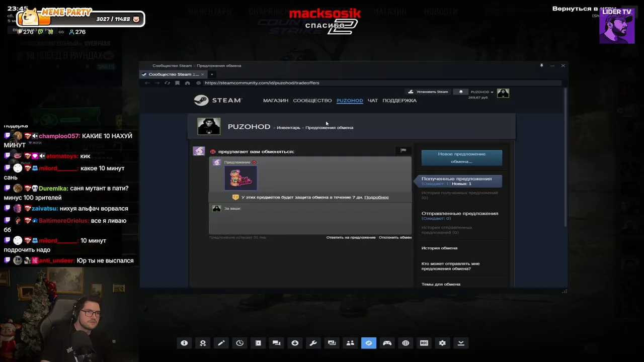Toggle the REC recording button in the overlay bar
Image resolution: width=644 pixels, height=362 pixels.
click(424, 343)
